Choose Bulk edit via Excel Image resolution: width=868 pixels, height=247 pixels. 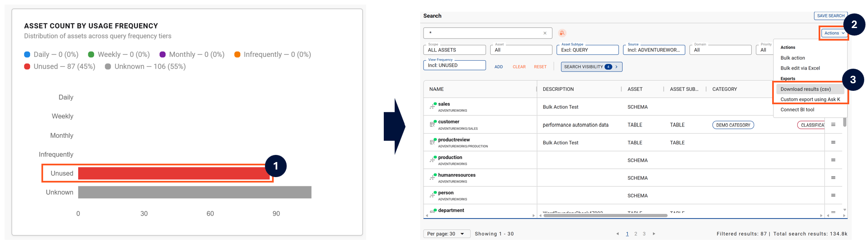point(800,68)
